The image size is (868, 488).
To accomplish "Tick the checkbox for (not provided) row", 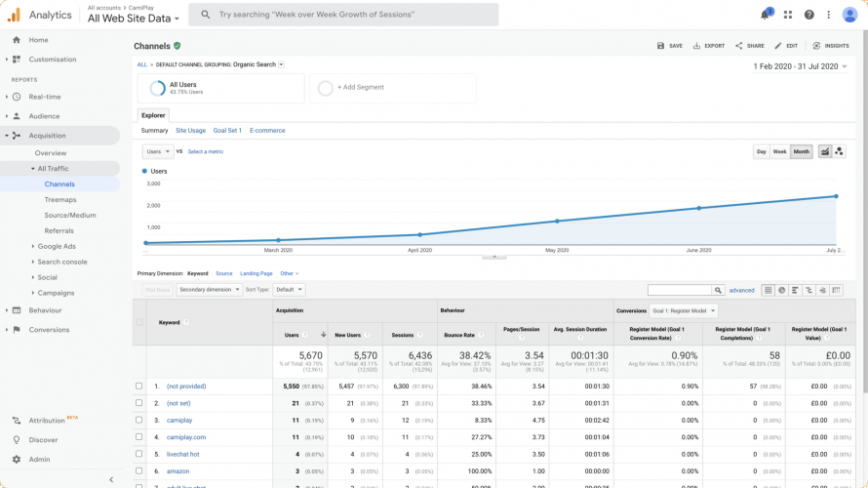I will coord(139,386).
